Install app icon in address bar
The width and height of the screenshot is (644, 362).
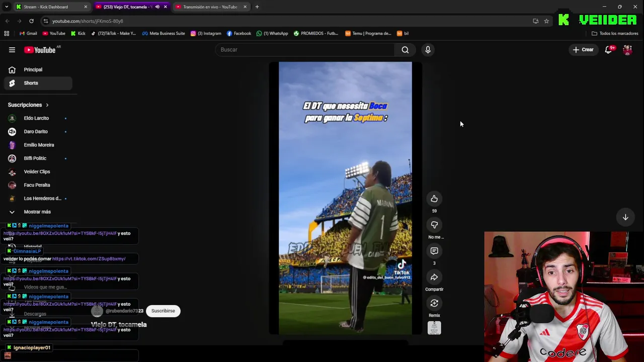coord(536,21)
